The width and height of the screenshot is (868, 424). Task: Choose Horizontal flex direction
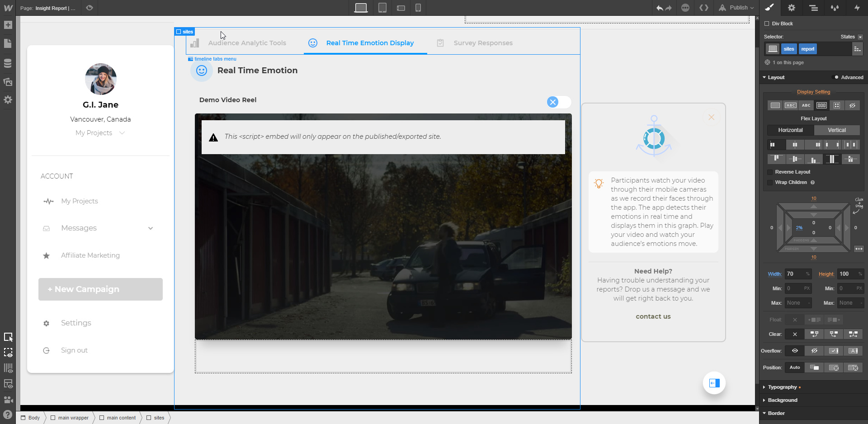click(791, 130)
